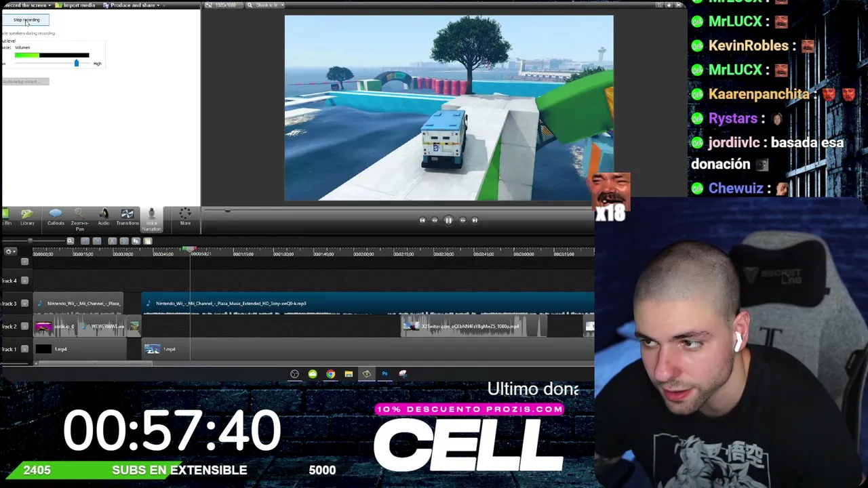Image resolution: width=868 pixels, height=488 pixels.
Task: Pause the preview playback
Action: [448, 220]
